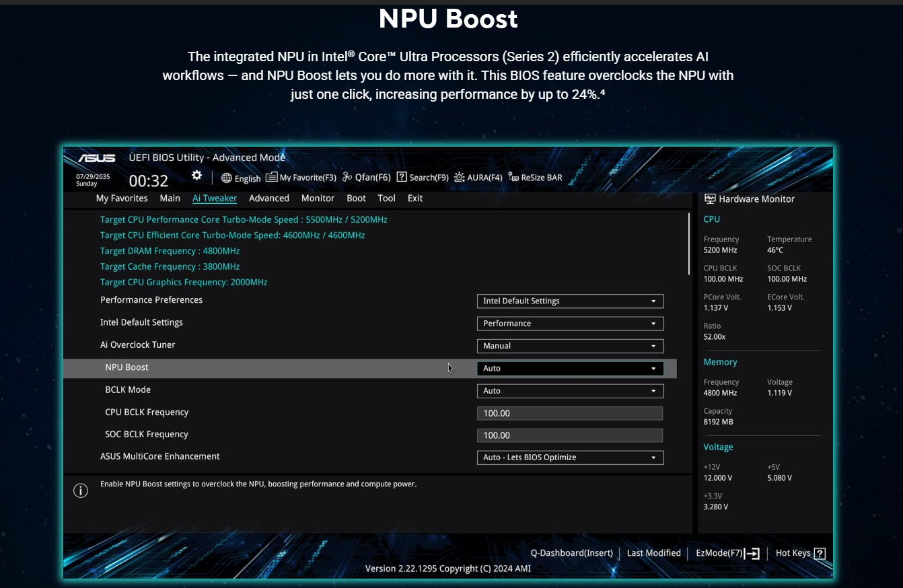Open the Performance Preferences dropdown
This screenshot has height=588, width=903.
pyautogui.click(x=570, y=301)
